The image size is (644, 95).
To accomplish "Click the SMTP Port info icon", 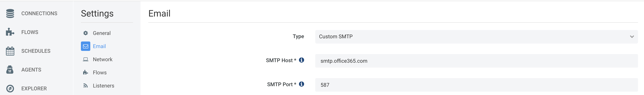I will click(302, 84).
